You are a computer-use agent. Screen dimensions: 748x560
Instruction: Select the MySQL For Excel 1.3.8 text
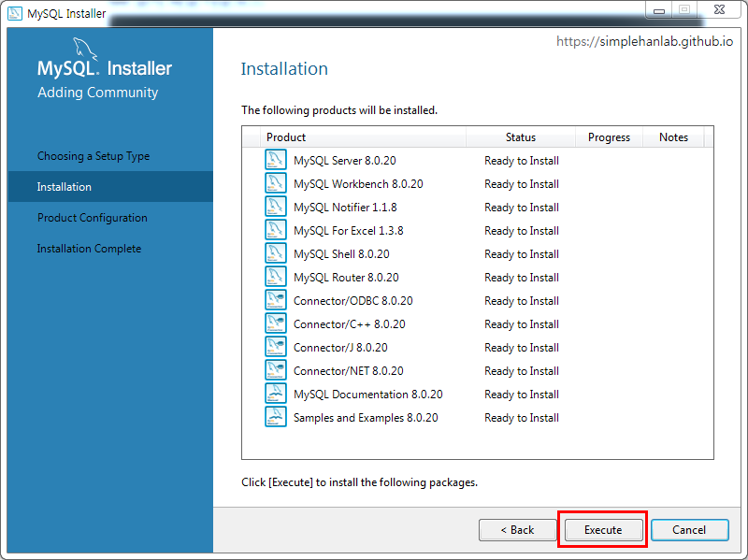tap(348, 231)
